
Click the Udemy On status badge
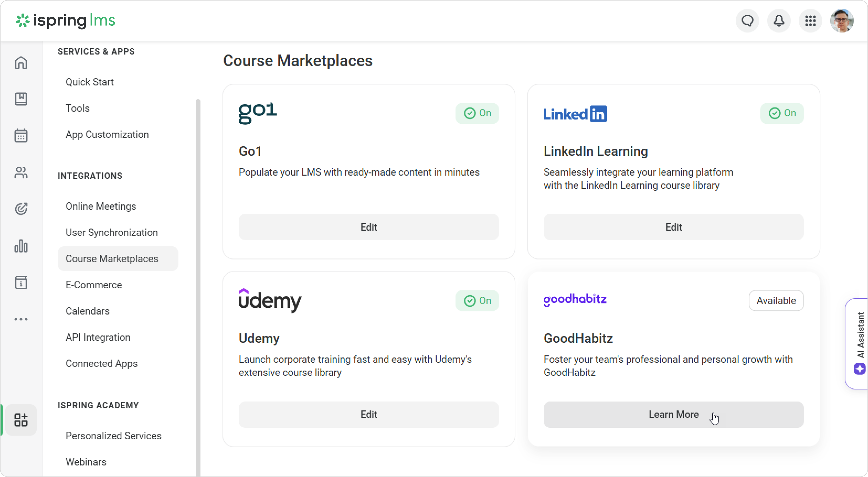click(x=477, y=301)
